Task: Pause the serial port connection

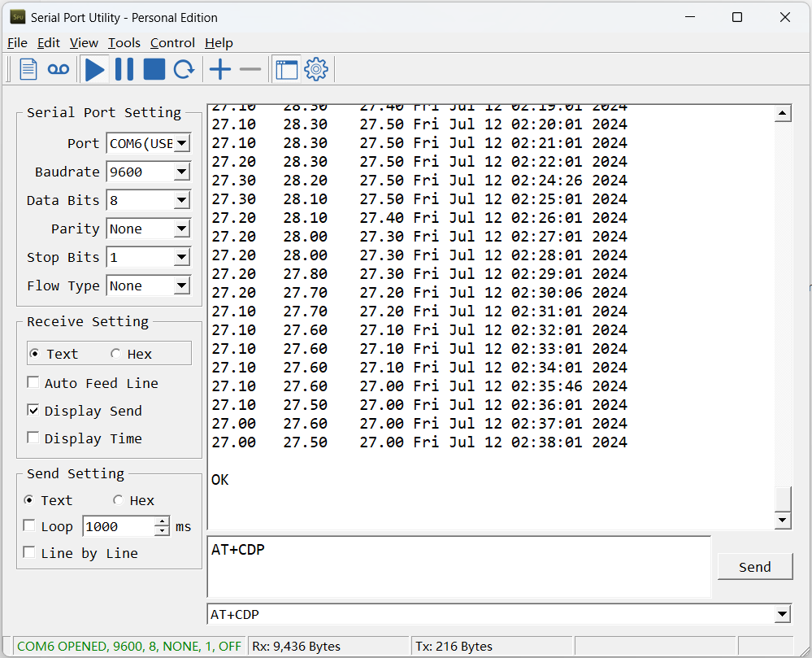Action: point(124,69)
